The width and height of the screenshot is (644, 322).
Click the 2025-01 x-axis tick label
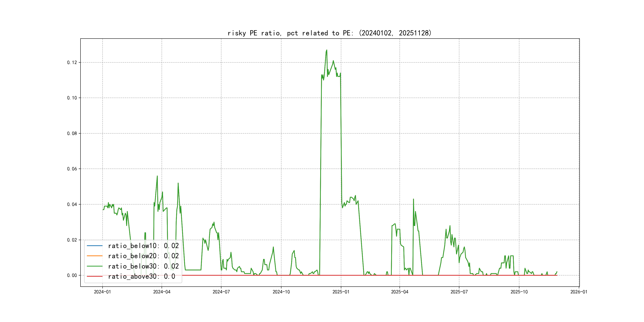tap(341, 292)
